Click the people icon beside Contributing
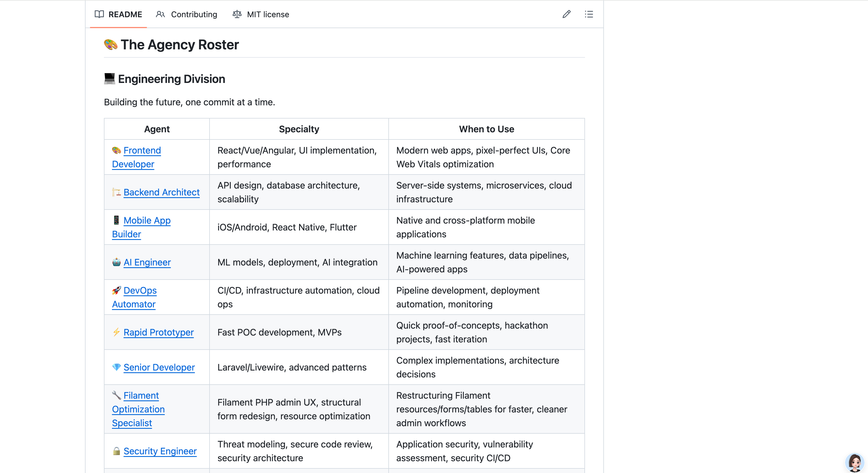868x473 pixels. pyautogui.click(x=160, y=14)
